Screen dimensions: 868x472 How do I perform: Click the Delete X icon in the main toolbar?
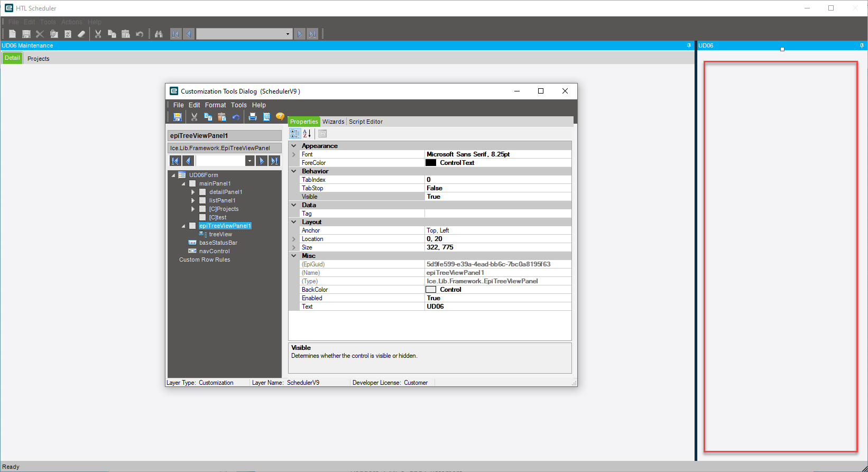[40, 34]
